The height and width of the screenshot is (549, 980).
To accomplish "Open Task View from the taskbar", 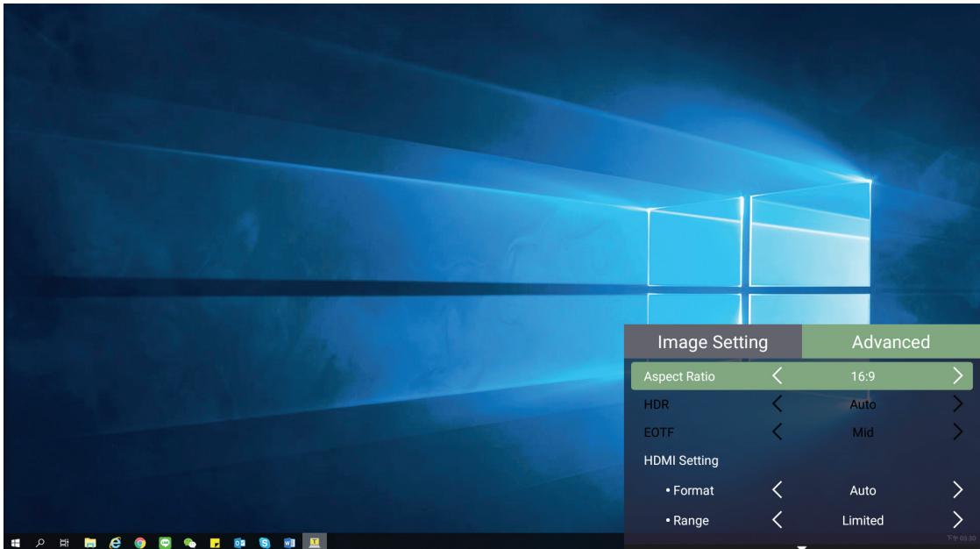I will click(64, 542).
